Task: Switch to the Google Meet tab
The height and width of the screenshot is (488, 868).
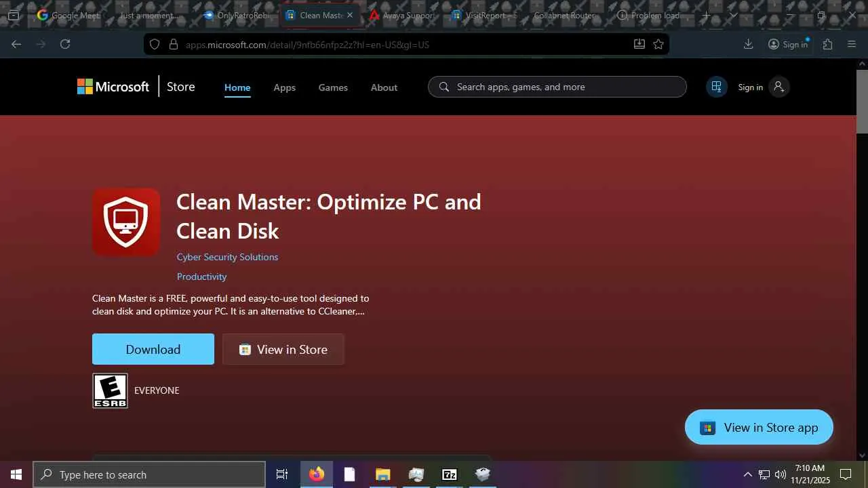Action: 69,15
